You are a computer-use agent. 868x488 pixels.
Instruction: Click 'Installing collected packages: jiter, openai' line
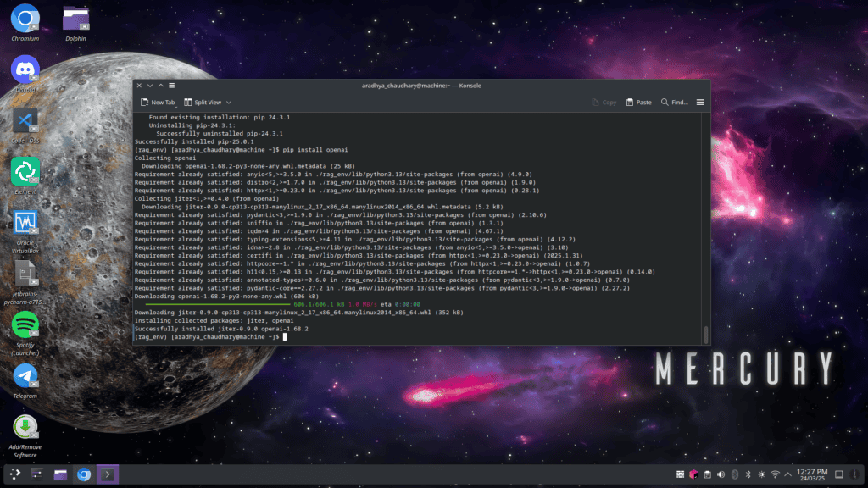pos(214,321)
